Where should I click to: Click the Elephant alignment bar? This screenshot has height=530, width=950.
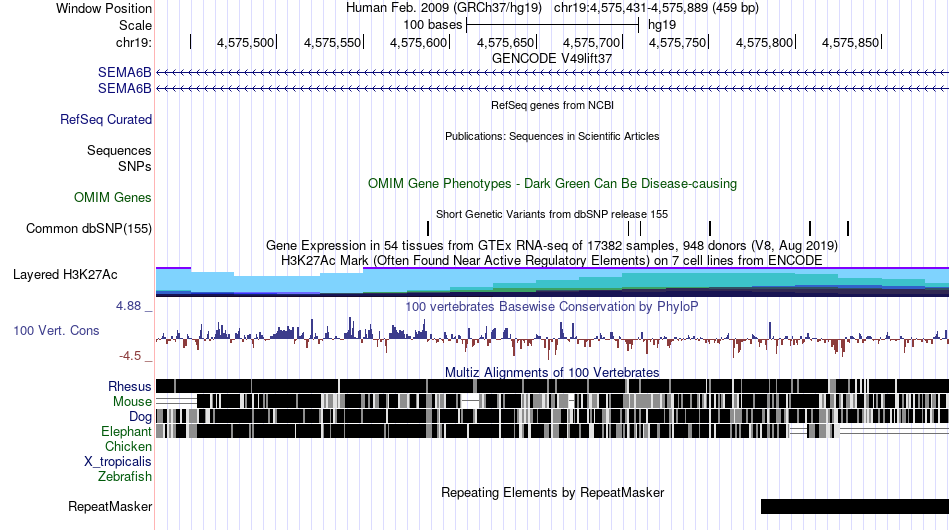coord(552,431)
